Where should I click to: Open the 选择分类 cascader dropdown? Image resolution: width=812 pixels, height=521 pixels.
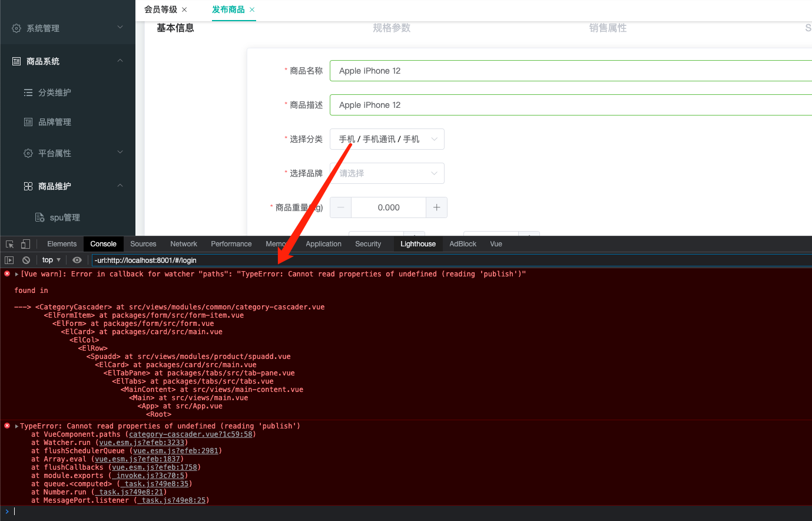pos(387,139)
